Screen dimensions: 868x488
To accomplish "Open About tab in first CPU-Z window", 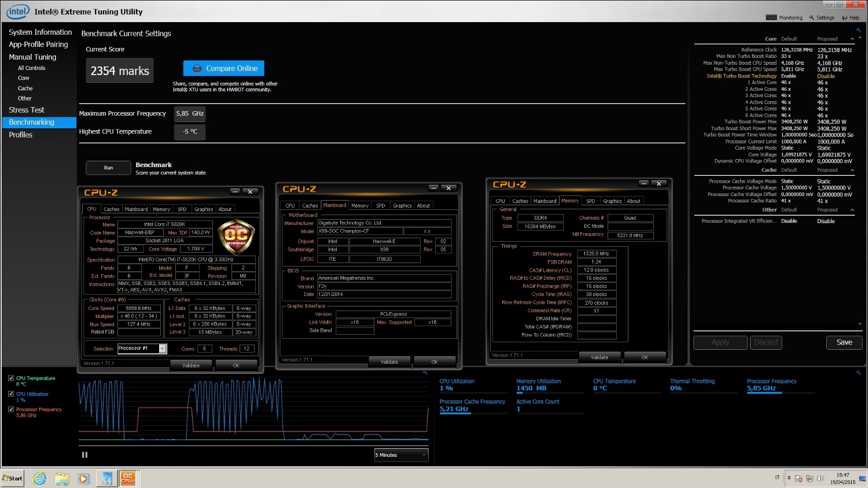I will click(225, 209).
